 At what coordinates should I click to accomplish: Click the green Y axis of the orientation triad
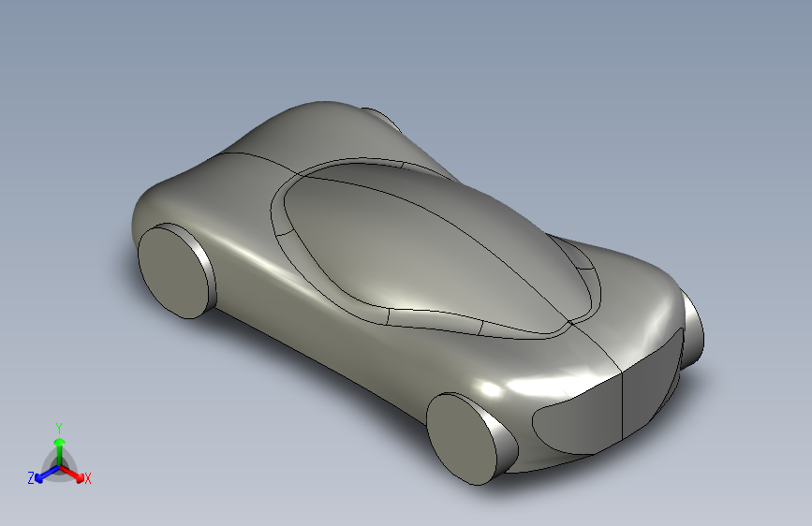[60, 451]
